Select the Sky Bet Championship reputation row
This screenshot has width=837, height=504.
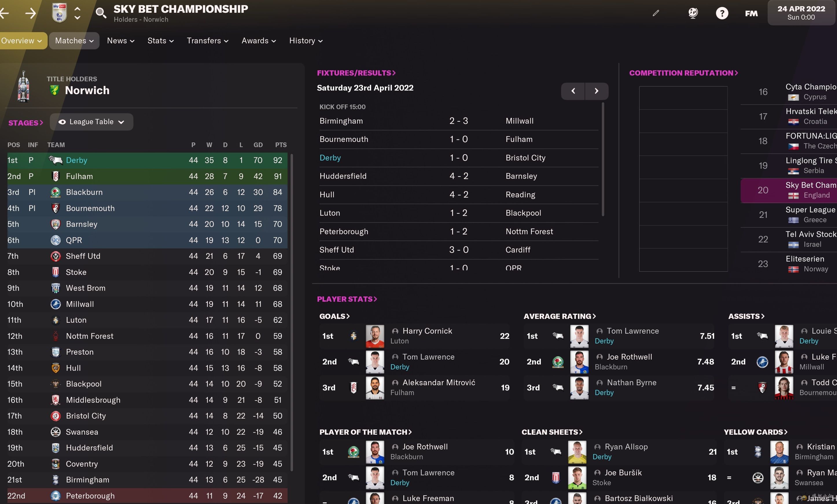[788, 190]
